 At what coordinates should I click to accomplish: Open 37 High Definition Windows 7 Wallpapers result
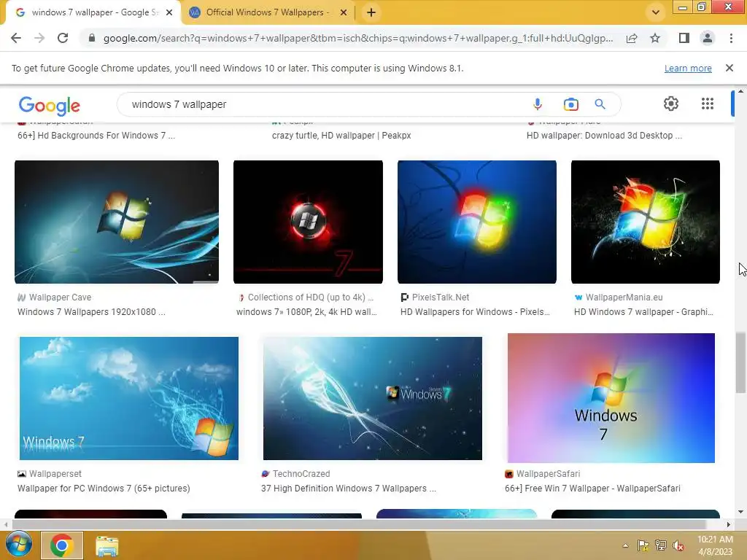point(348,489)
